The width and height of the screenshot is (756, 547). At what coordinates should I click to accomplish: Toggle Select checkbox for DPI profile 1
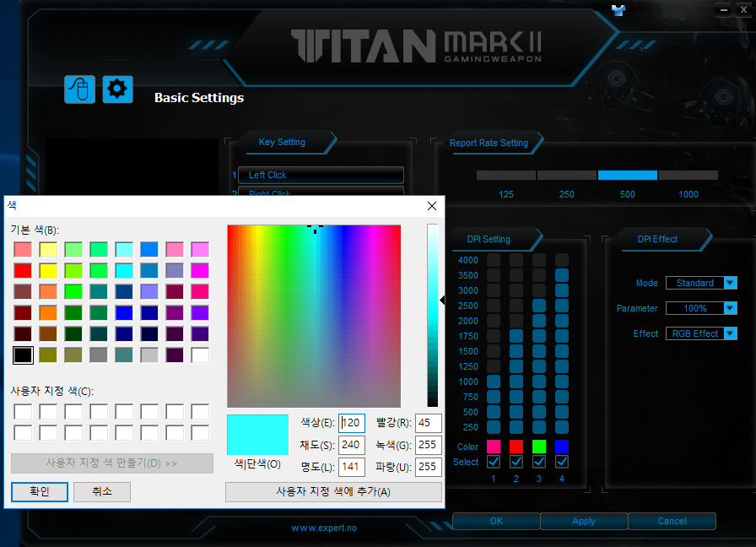click(494, 462)
